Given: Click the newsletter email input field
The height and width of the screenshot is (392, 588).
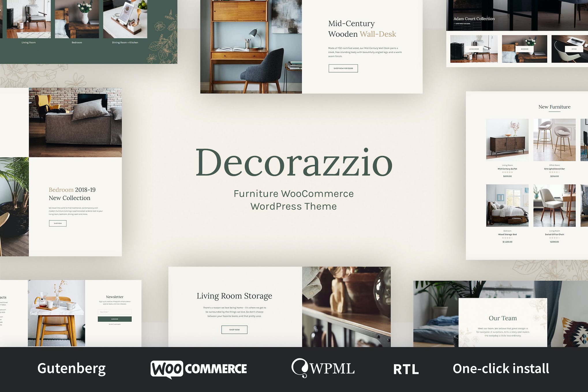Looking at the screenshot, I should (x=115, y=312).
